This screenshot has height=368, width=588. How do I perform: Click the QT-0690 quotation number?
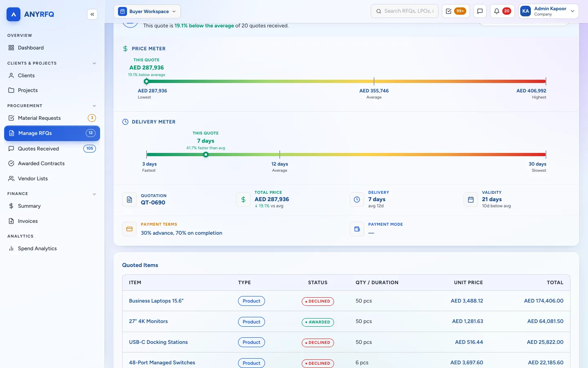[x=153, y=203]
